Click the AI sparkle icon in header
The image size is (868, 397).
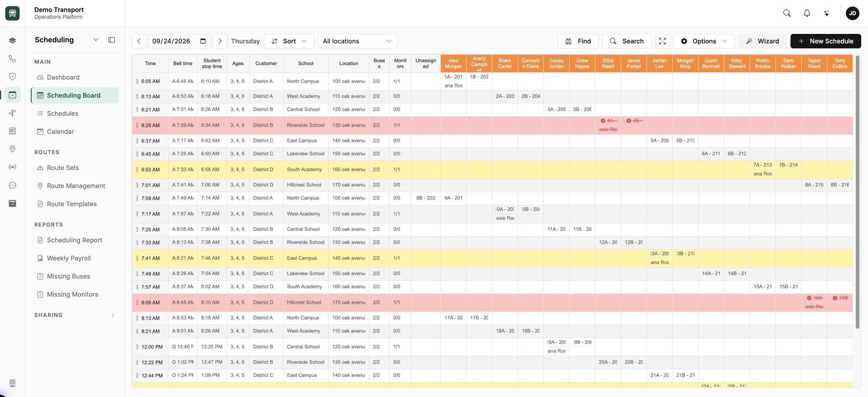click(827, 13)
